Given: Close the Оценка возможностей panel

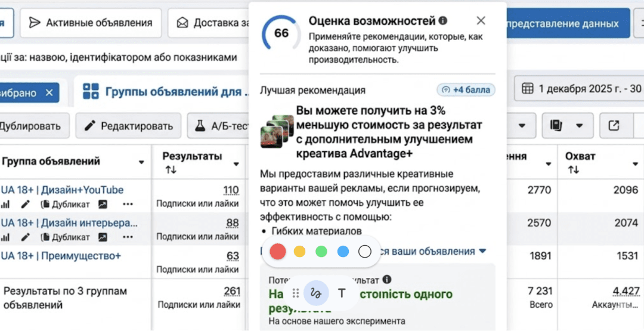Looking at the screenshot, I should pyautogui.click(x=481, y=20).
